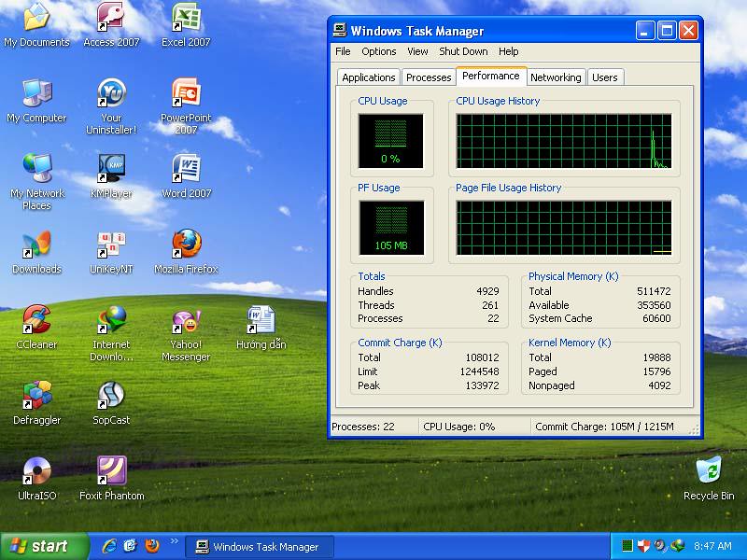
Task: Click the Commit Charge Limit value 1244548
Action: 479,371
